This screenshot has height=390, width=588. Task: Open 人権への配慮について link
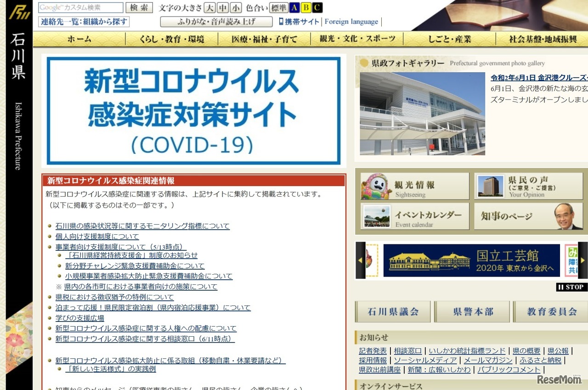(x=146, y=328)
